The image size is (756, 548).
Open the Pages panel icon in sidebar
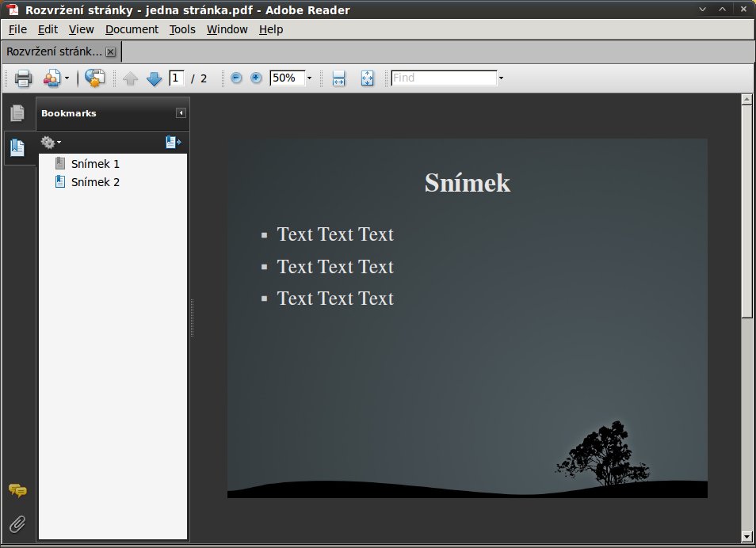[x=17, y=112]
